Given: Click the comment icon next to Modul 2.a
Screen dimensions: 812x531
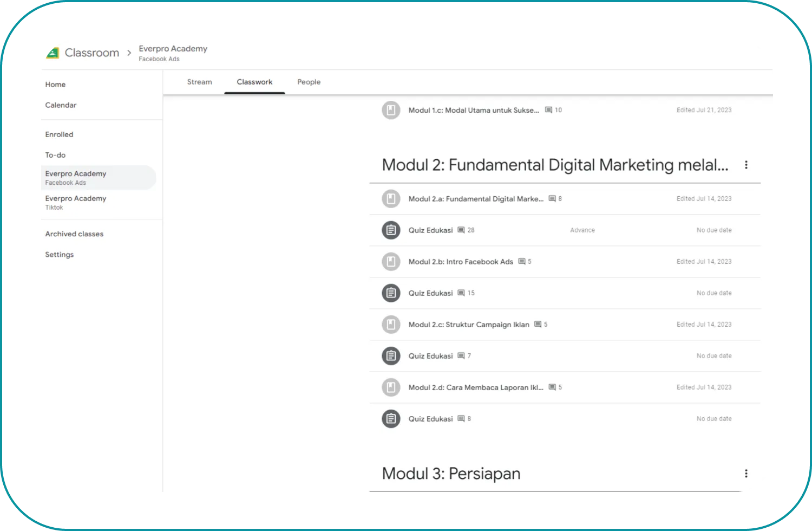Looking at the screenshot, I should pos(552,199).
